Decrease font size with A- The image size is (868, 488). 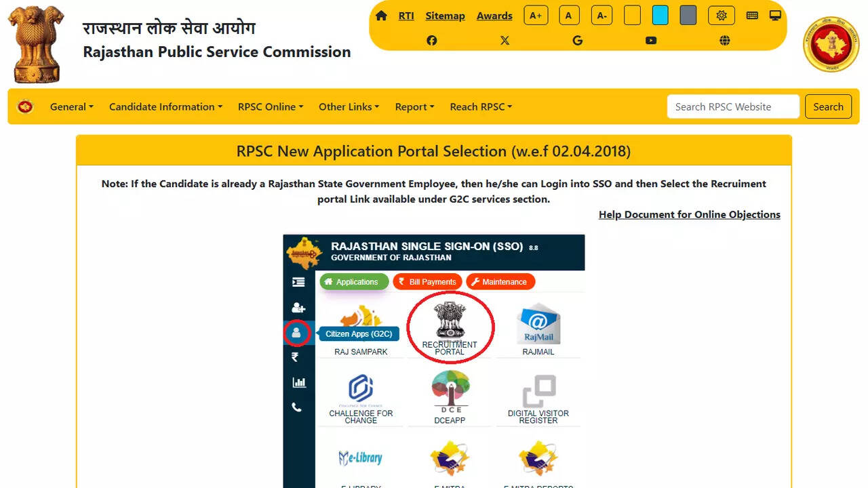point(601,16)
